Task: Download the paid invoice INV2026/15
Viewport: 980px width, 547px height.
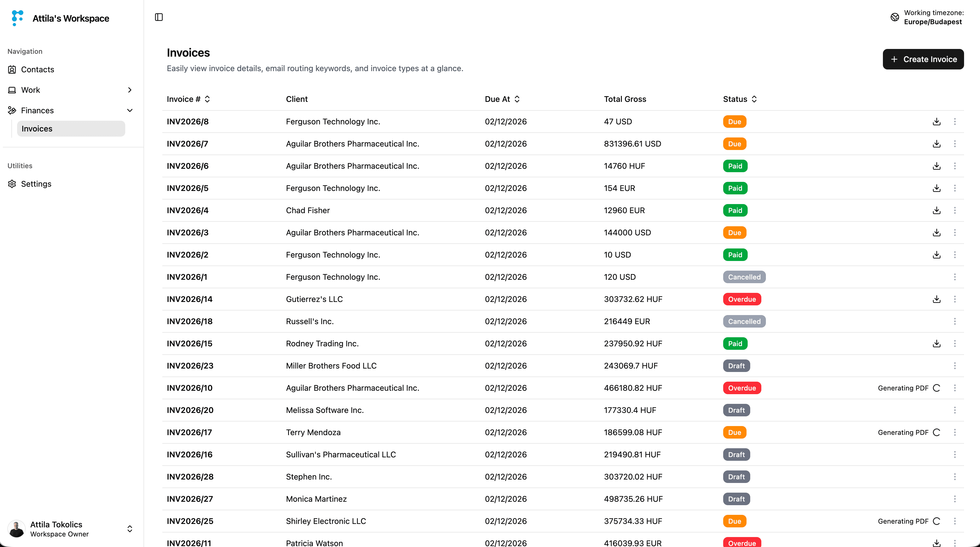Action: [936, 343]
